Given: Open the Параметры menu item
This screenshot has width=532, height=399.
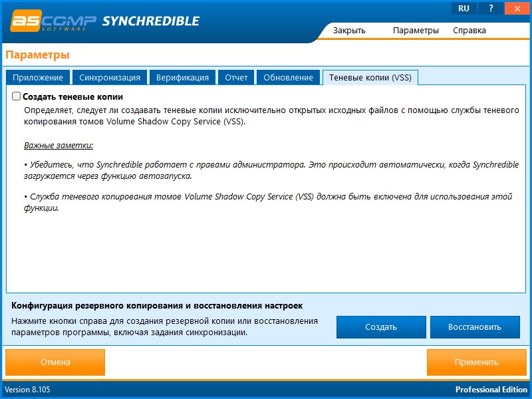Looking at the screenshot, I should [x=416, y=31].
